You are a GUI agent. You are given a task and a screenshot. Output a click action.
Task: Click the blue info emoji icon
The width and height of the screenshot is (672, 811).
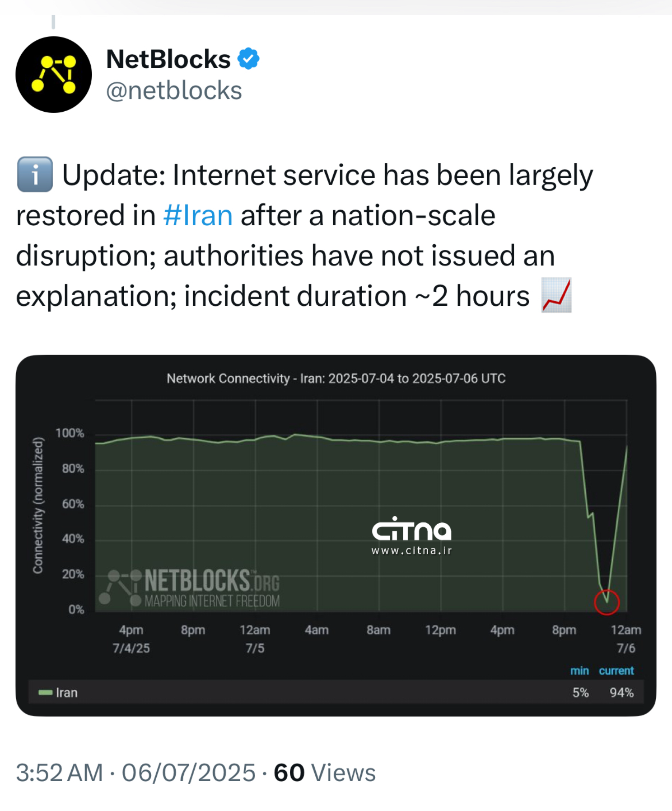click(x=35, y=174)
